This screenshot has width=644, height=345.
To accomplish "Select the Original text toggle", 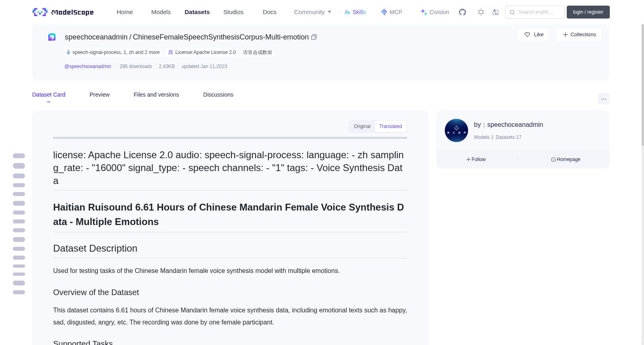I will tap(362, 126).
